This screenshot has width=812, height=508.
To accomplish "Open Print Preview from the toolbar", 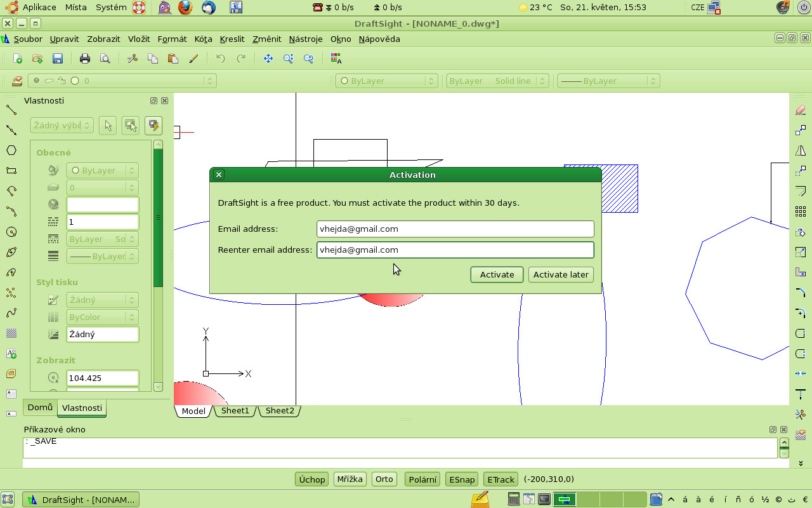I will [105, 58].
